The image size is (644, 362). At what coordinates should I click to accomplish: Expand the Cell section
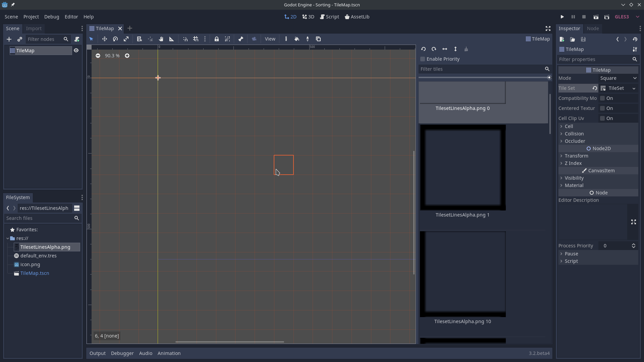[x=598, y=126]
